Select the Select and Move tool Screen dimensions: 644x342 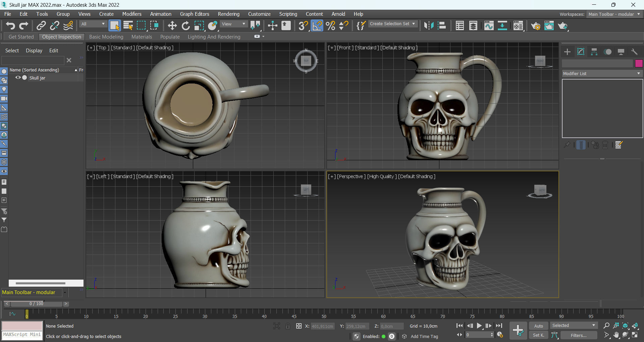point(172,26)
